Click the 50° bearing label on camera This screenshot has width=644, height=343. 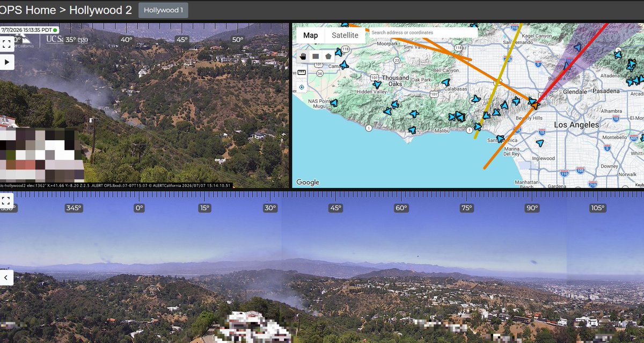point(237,40)
